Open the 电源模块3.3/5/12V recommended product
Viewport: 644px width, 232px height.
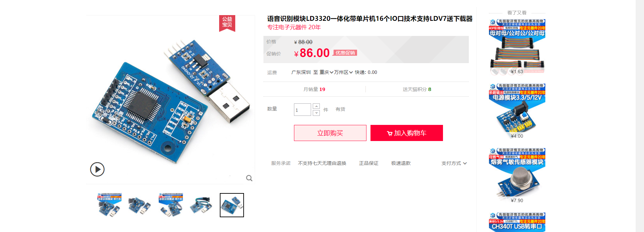coord(517,111)
